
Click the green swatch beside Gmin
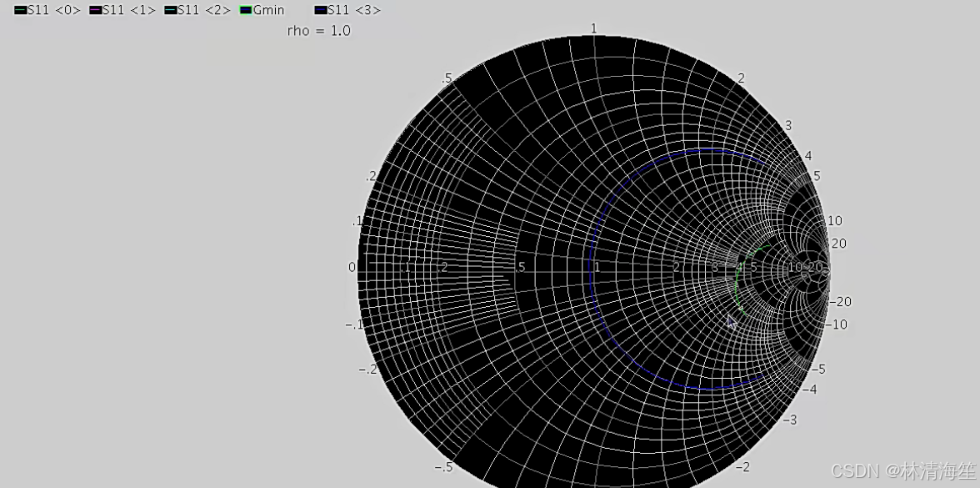pyautogui.click(x=247, y=10)
